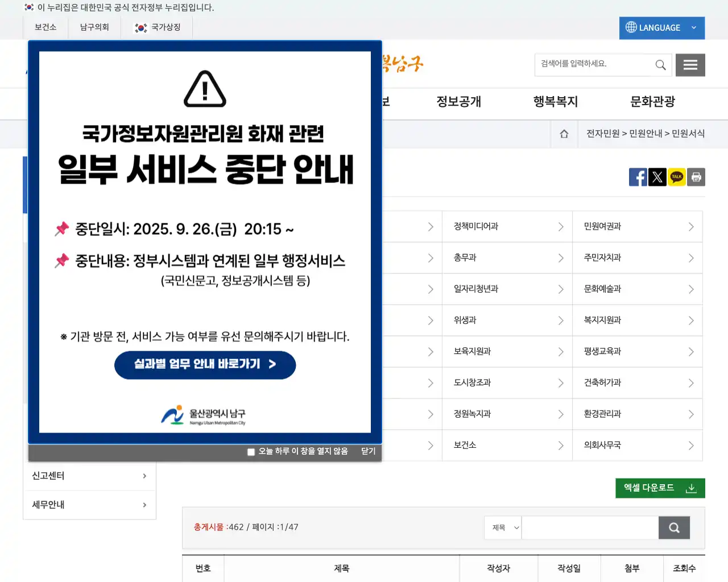
Task: Click 작성일 column header
Action: [x=569, y=568]
